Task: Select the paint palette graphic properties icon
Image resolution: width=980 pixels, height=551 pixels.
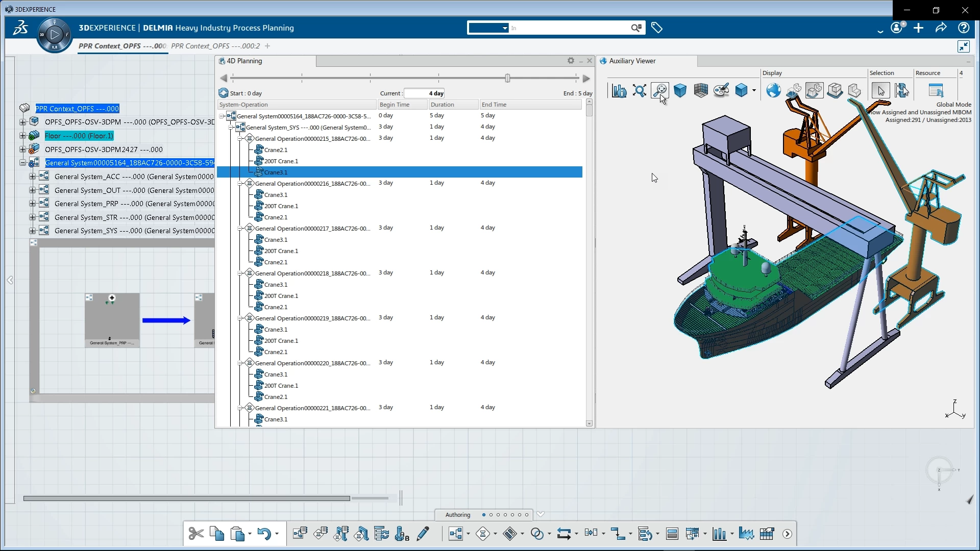Action: [721, 91]
